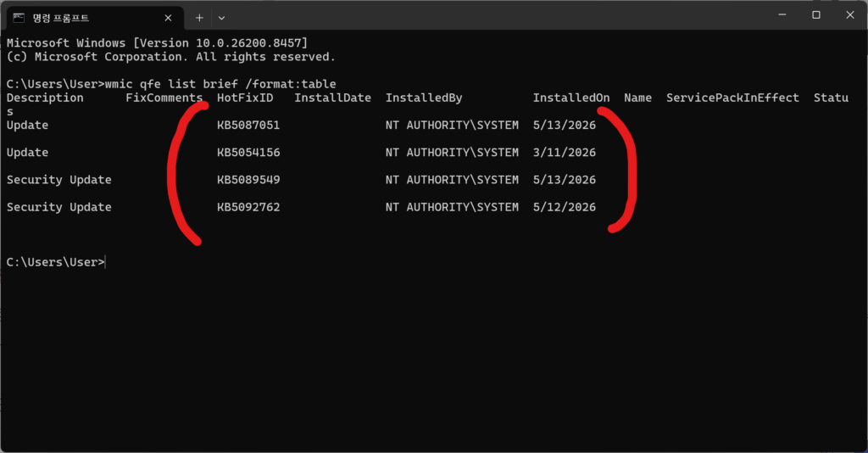Image resolution: width=868 pixels, height=453 pixels.
Task: Open a new terminal tab
Action: pyautogui.click(x=199, y=19)
